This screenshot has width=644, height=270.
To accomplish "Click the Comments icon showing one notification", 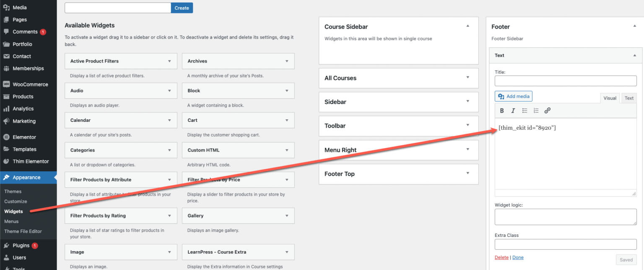I will click(x=6, y=31).
